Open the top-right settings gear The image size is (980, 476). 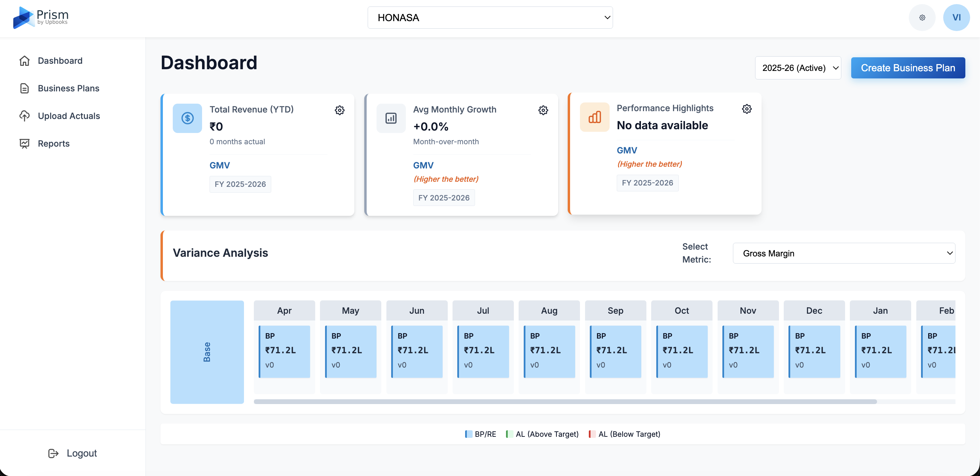click(x=922, y=17)
